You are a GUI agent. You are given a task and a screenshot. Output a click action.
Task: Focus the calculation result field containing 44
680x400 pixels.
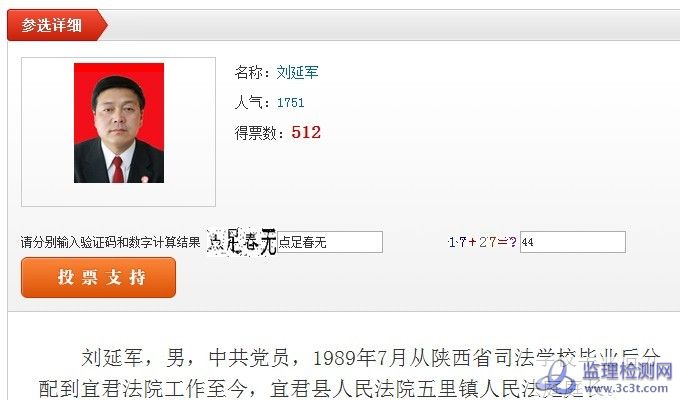[572, 242]
